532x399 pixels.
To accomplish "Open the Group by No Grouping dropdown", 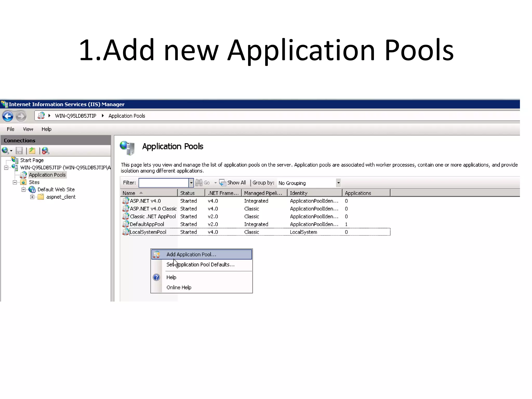I will point(338,183).
